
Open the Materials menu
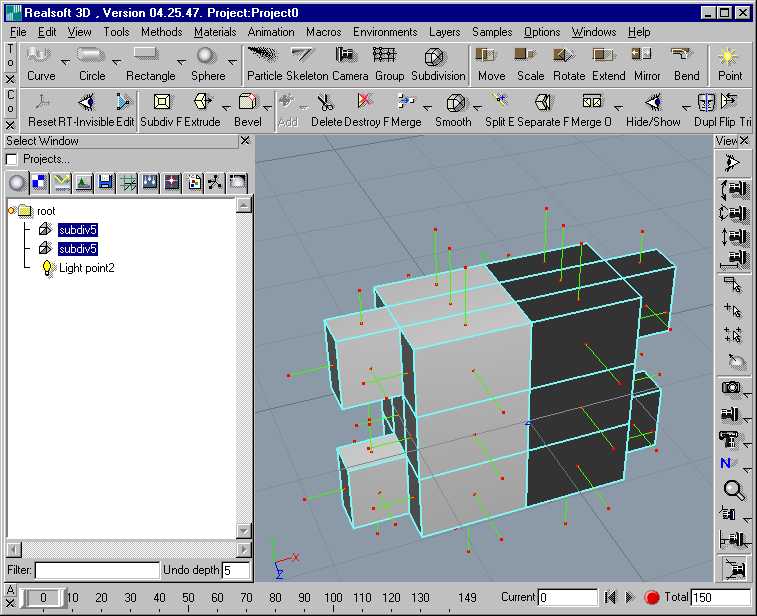click(214, 32)
